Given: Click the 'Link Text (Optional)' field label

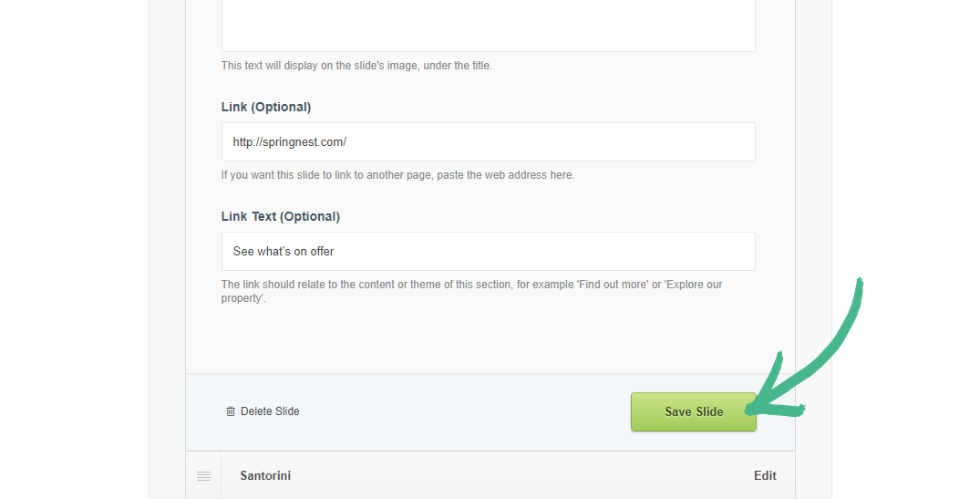Looking at the screenshot, I should (281, 216).
